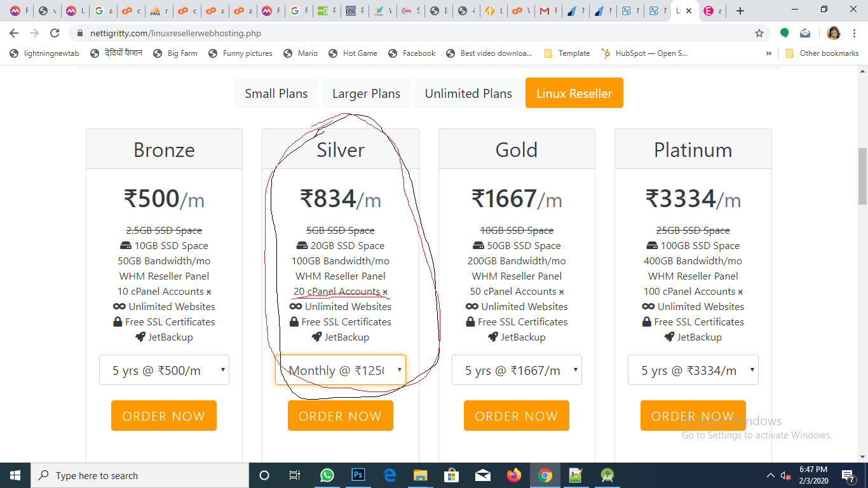The image size is (868, 488).
Task: Expand the Bronze plan billing dropdown
Action: coord(164,370)
